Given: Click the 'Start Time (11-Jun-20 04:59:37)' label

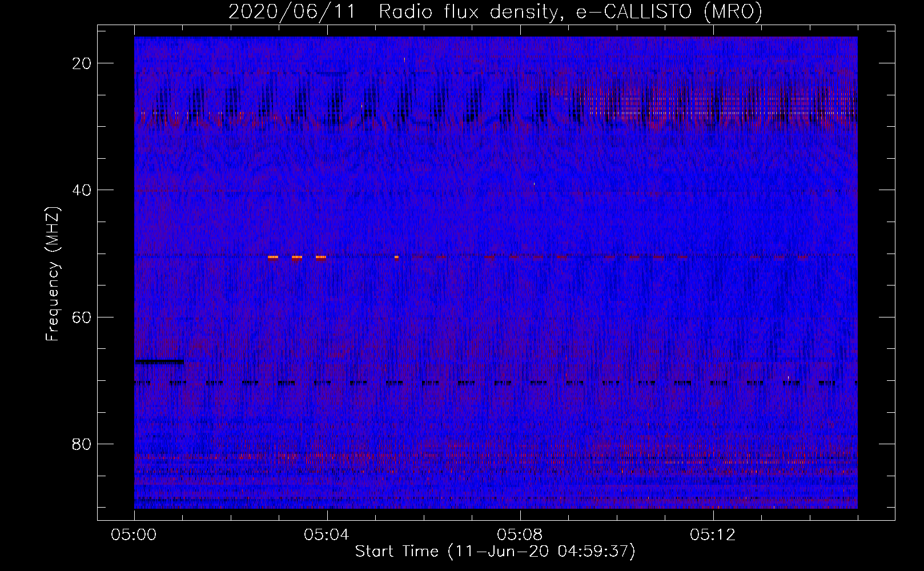Looking at the screenshot, I should [495, 552].
